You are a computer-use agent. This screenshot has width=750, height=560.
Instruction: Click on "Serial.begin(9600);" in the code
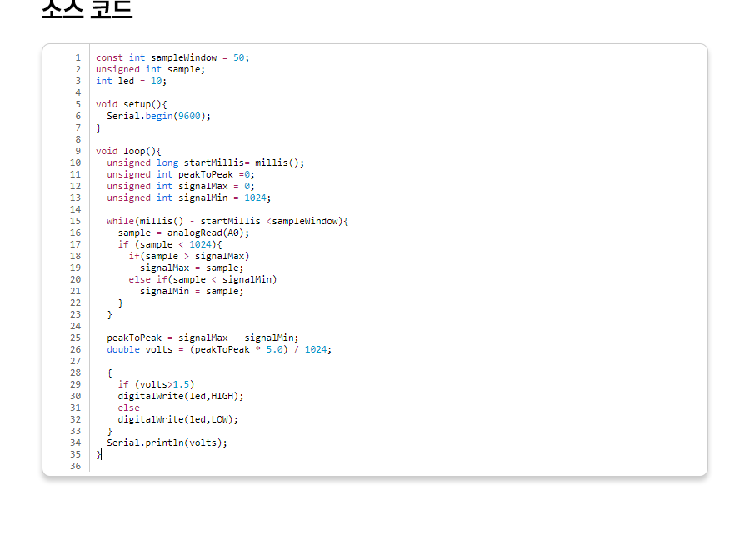158,117
